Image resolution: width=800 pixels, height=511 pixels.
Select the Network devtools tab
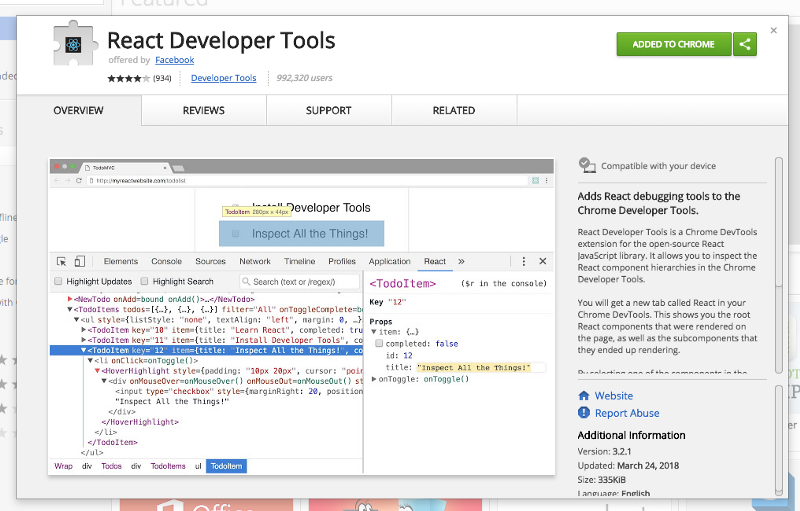[x=255, y=261]
